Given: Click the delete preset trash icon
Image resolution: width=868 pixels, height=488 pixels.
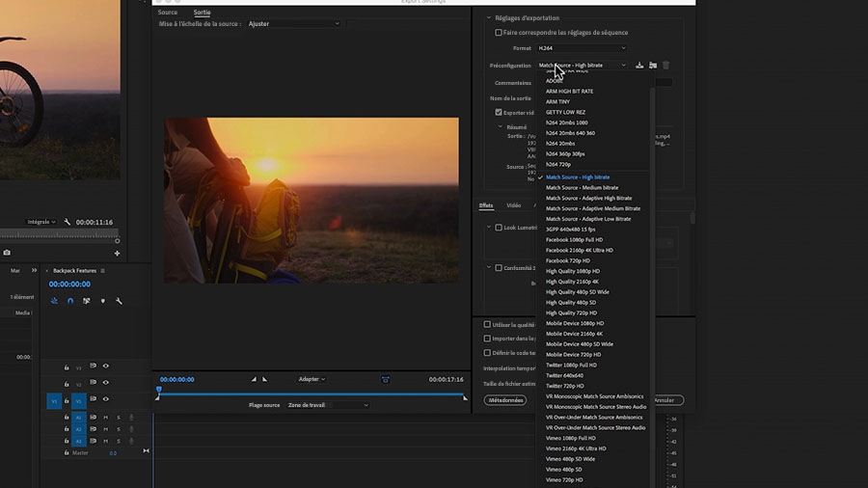Looking at the screenshot, I should point(665,66).
